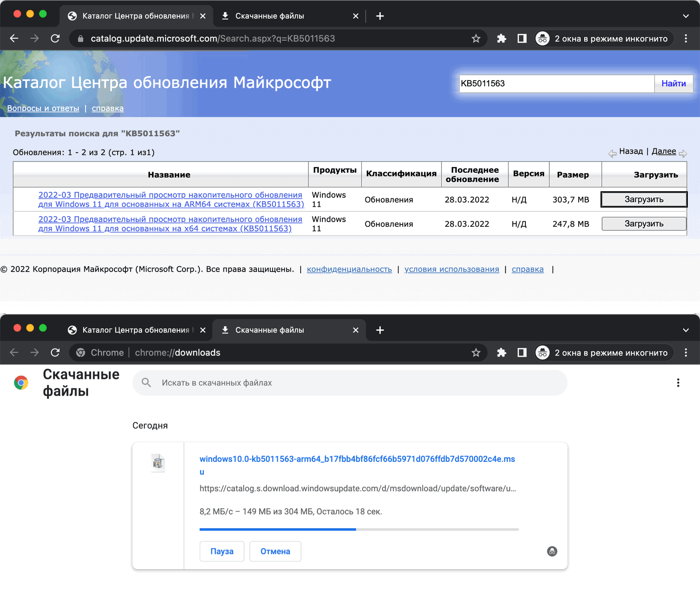Viewport: 700px width, 600px height.
Task: Go back in the downloads window
Action: (x=14, y=352)
